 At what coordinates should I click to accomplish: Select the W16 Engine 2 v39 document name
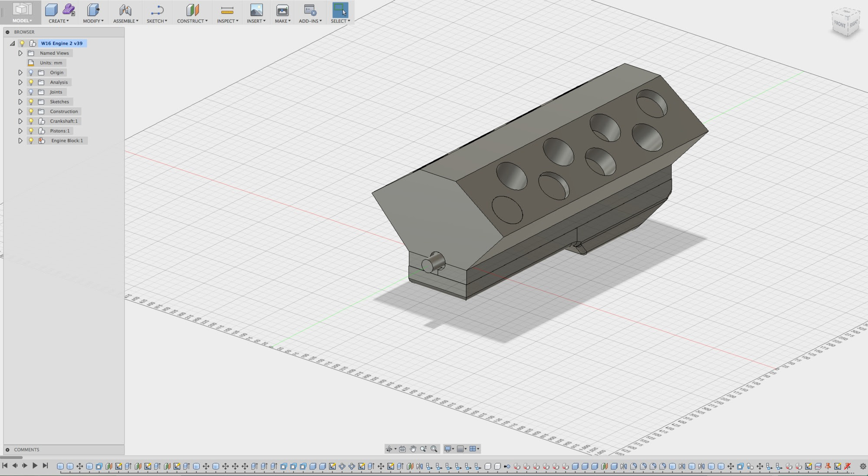(x=62, y=43)
